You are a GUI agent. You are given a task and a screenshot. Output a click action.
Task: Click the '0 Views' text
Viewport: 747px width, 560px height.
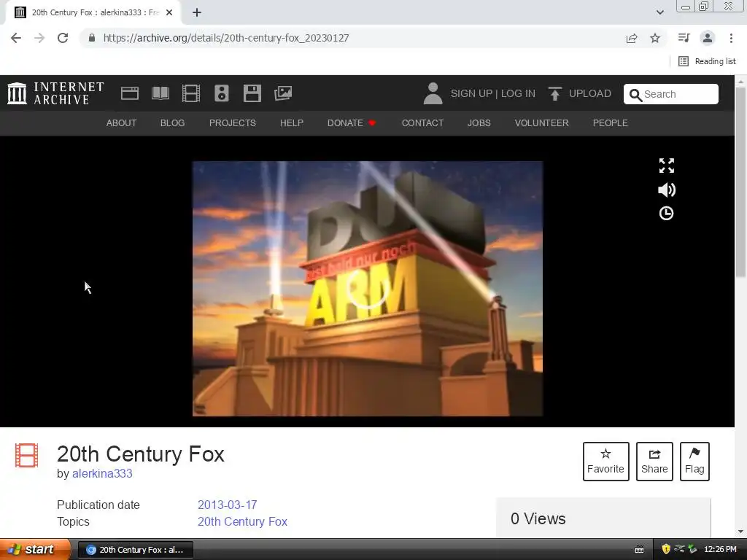point(538,518)
